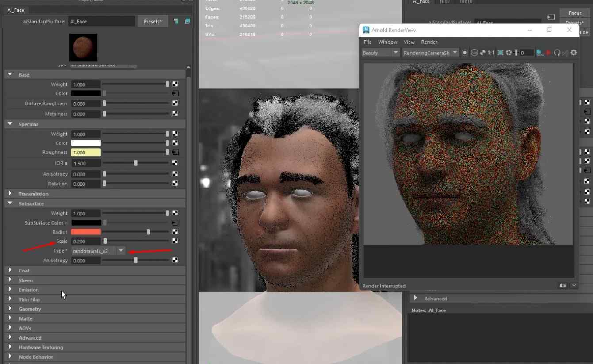Open the Subsurface Type randomwalk_v2 dropdown
This screenshot has width=593, height=364.
tap(98, 251)
